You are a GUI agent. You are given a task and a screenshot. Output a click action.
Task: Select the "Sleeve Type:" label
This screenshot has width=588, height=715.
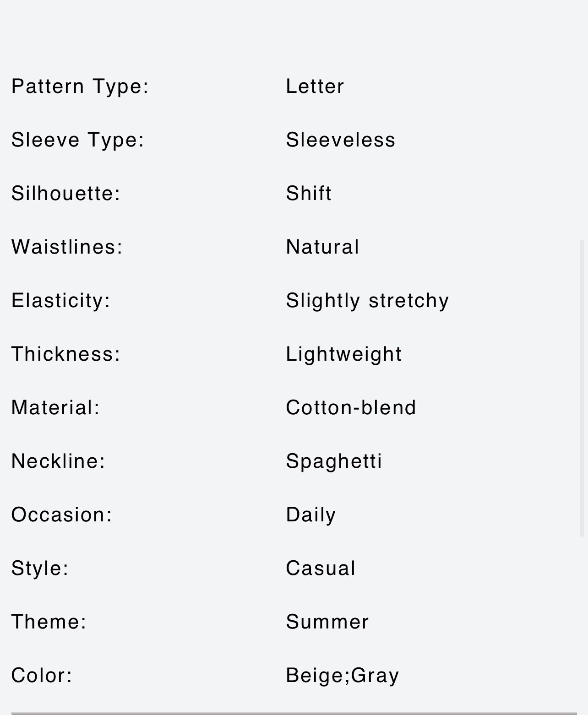coord(78,140)
